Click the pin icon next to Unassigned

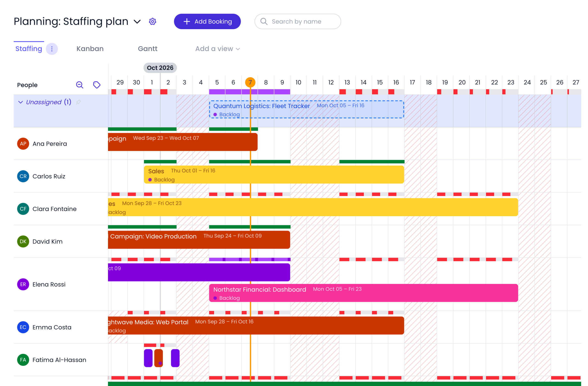tap(78, 102)
